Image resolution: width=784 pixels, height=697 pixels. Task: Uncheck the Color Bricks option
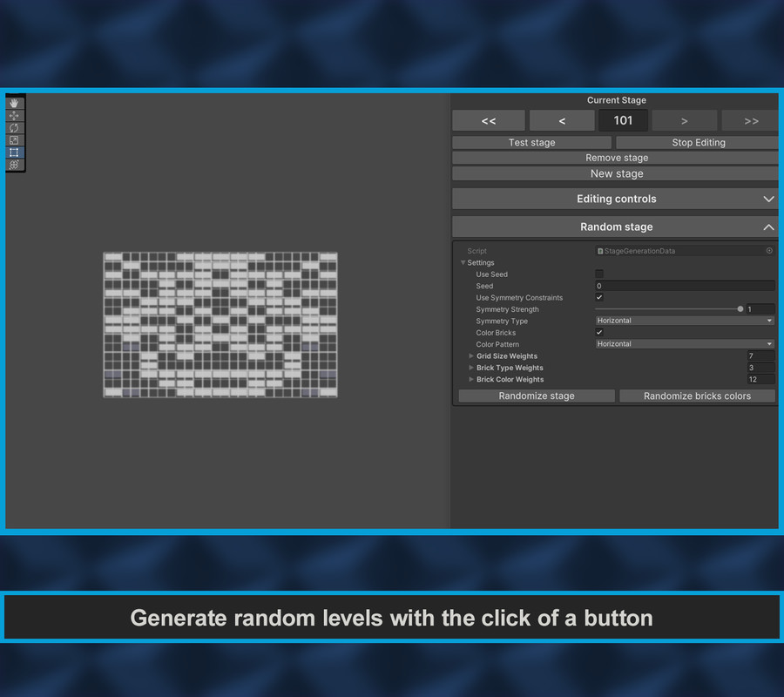(x=599, y=332)
